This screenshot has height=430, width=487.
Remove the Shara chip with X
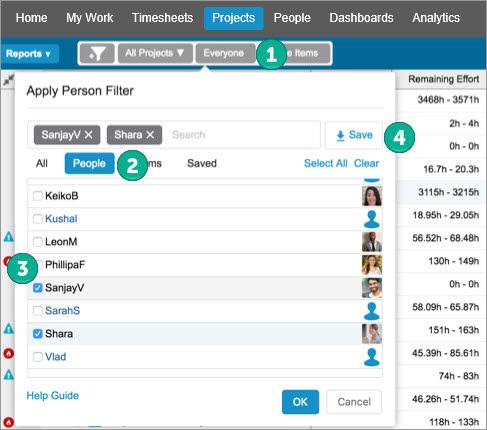(x=150, y=135)
